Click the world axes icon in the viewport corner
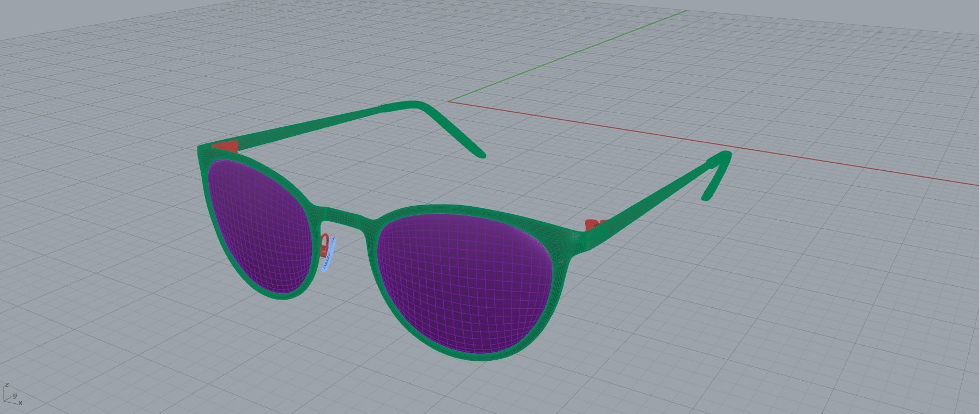This screenshot has height=414, width=980. pos(12,394)
